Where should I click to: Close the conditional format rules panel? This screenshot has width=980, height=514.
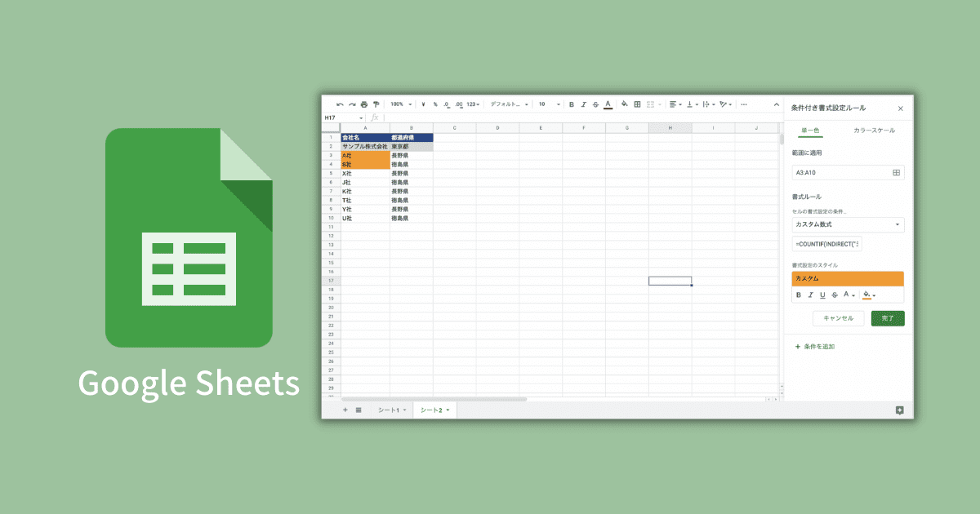[900, 108]
